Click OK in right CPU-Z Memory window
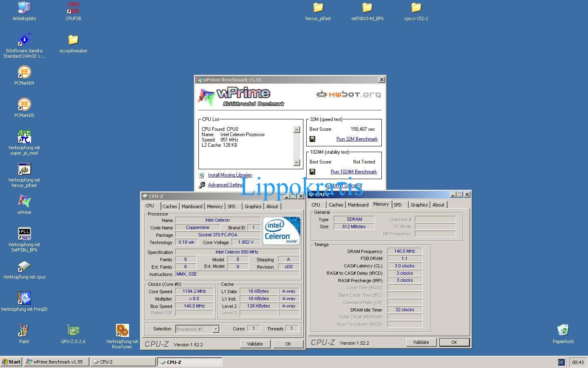This screenshot has height=368, width=588. pos(454,342)
